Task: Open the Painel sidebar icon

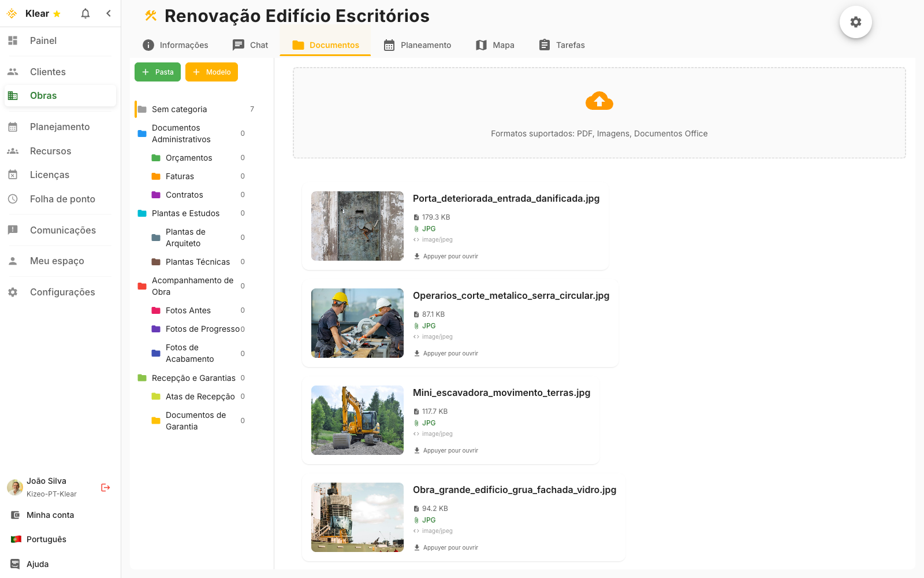Action: coord(13,40)
